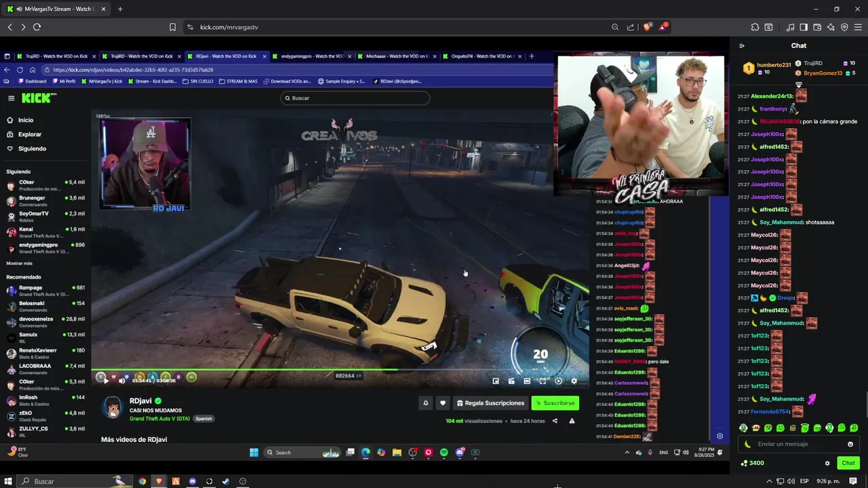Click the outer taskbar Buscar search box
Screen dimensions: 868x488
73,481
